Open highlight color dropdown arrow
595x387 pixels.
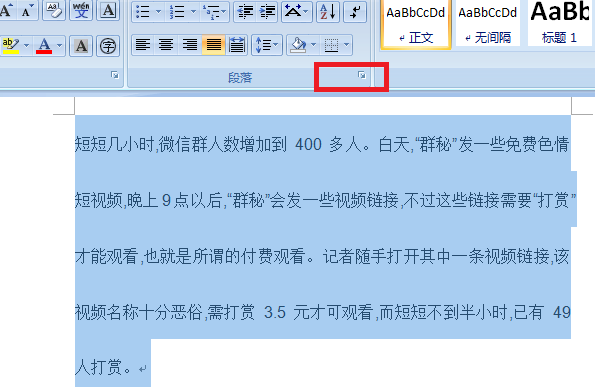click(27, 46)
